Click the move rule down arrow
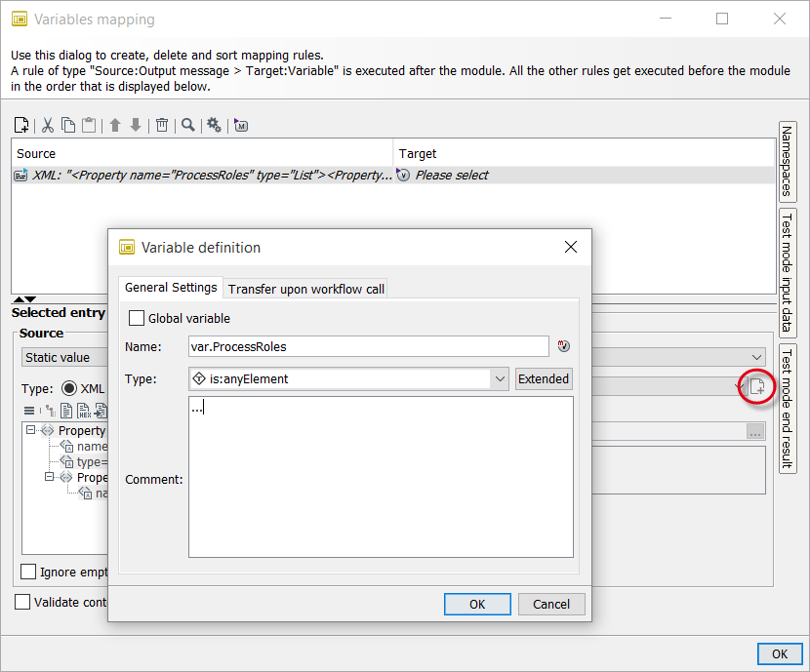810x672 pixels. [136, 125]
